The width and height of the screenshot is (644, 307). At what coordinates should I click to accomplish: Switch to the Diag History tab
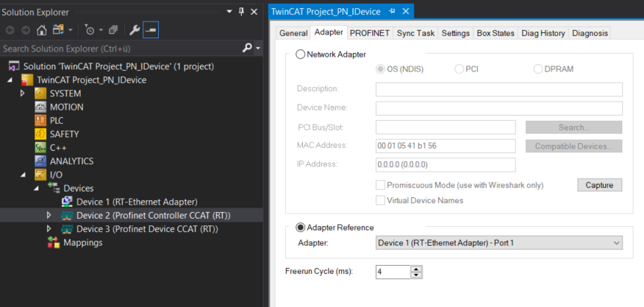point(543,33)
